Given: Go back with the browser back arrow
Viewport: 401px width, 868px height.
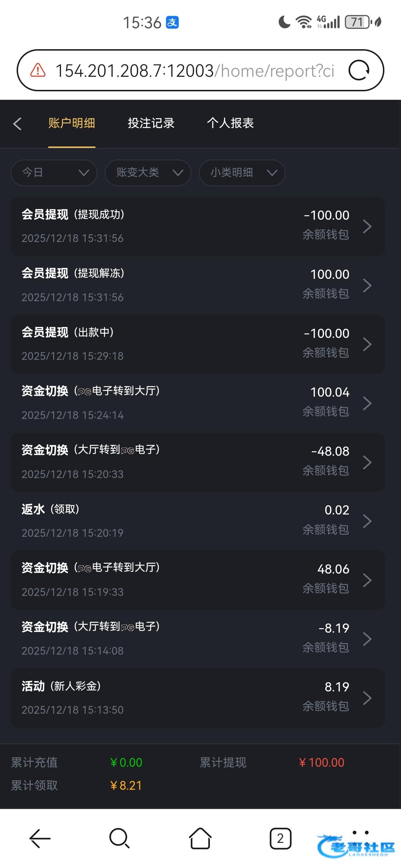Looking at the screenshot, I should 40,838.
